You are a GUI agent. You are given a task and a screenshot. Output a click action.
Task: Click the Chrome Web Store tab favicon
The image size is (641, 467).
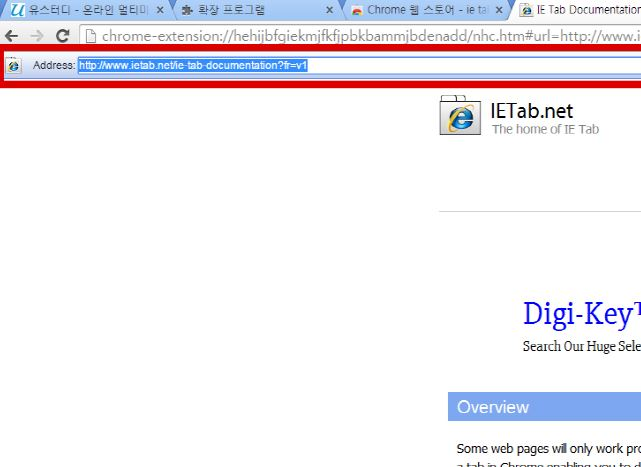pos(357,10)
